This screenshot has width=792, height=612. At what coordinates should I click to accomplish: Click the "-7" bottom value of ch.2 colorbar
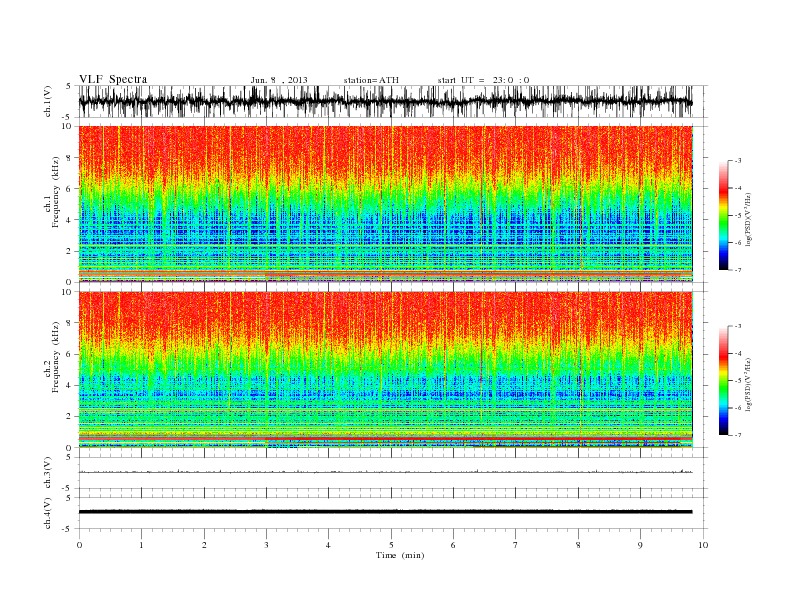coord(737,435)
